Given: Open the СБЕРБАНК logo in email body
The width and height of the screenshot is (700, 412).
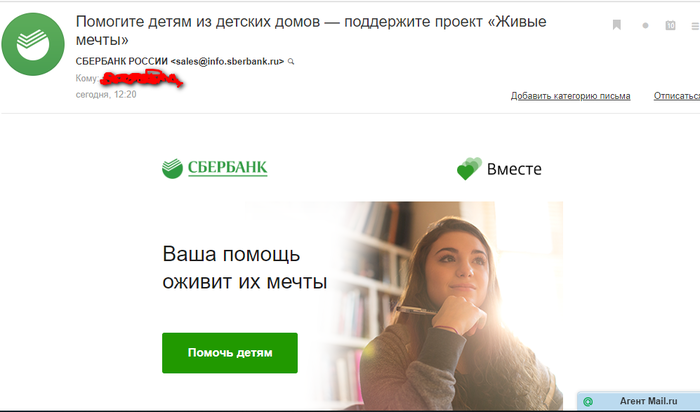Looking at the screenshot, I should coord(215,168).
